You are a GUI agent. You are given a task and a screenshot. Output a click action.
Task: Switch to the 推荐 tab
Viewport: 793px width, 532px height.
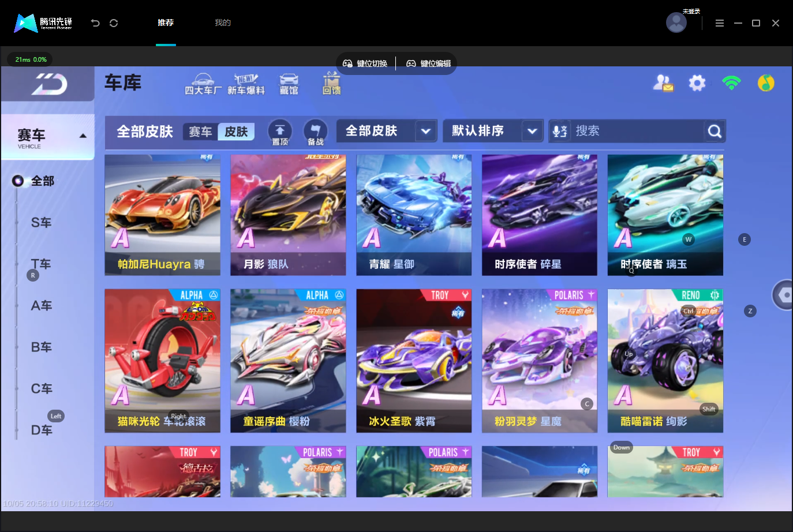click(x=166, y=23)
